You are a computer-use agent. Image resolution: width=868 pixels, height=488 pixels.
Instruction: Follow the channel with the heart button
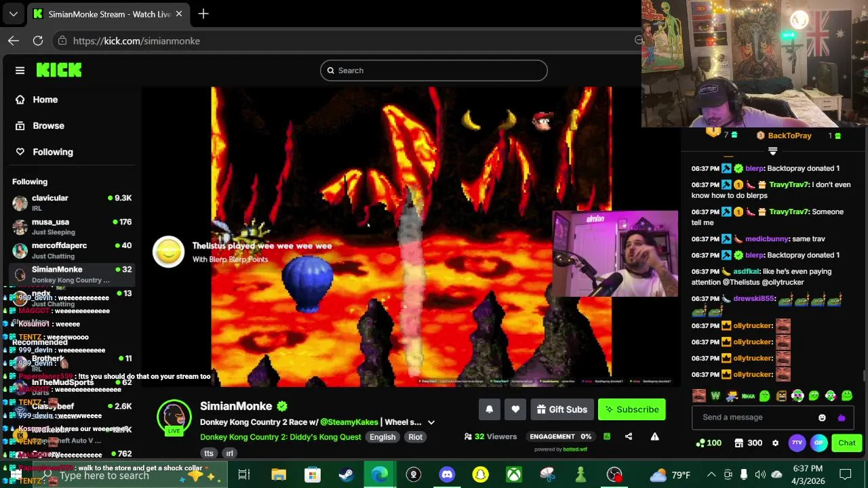click(515, 409)
